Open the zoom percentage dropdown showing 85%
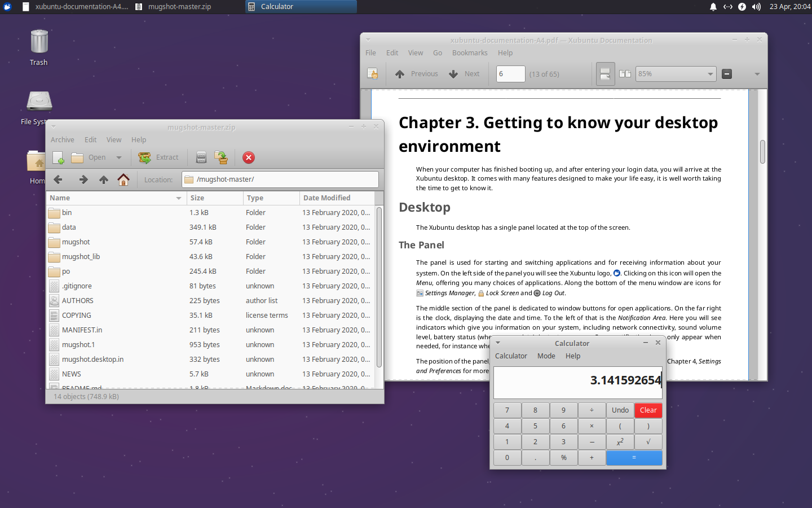This screenshot has width=812, height=508. point(676,73)
